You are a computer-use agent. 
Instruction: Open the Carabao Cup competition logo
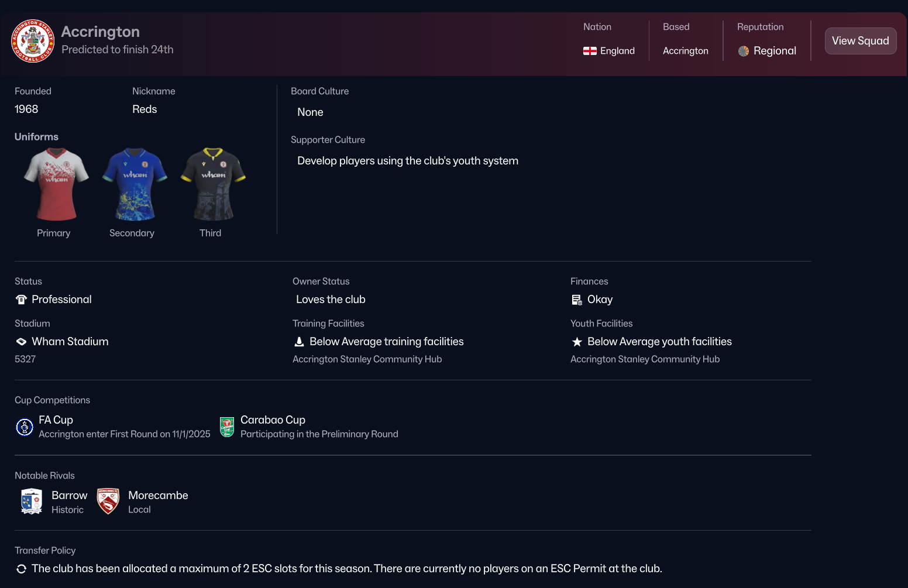pyautogui.click(x=227, y=427)
